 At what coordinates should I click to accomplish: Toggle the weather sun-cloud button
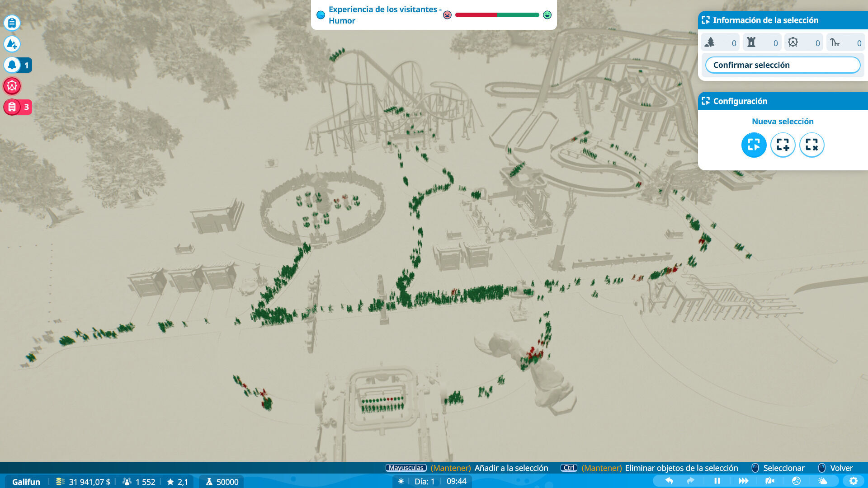[822, 481]
